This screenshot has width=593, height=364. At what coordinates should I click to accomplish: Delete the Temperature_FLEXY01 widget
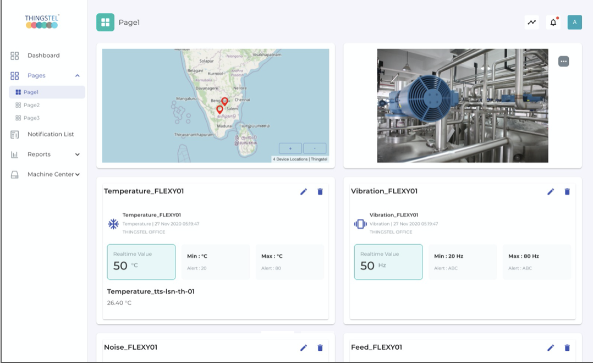coord(320,191)
